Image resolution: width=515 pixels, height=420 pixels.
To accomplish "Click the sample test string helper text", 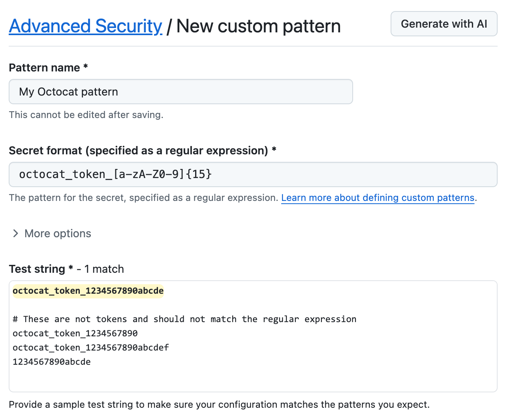I will tap(219, 404).
